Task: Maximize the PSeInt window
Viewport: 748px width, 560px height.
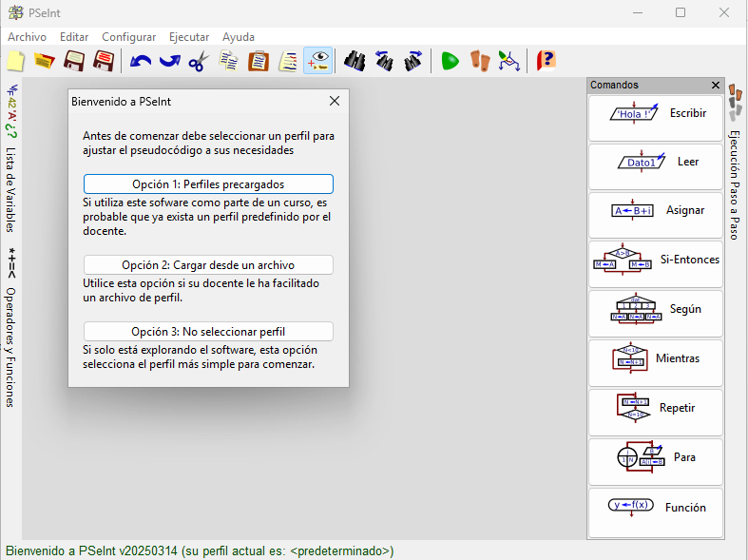Action: tap(681, 13)
